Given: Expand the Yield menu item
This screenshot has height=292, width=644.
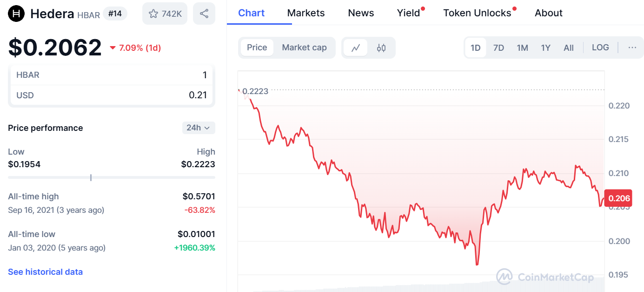Looking at the screenshot, I should pos(408,13).
